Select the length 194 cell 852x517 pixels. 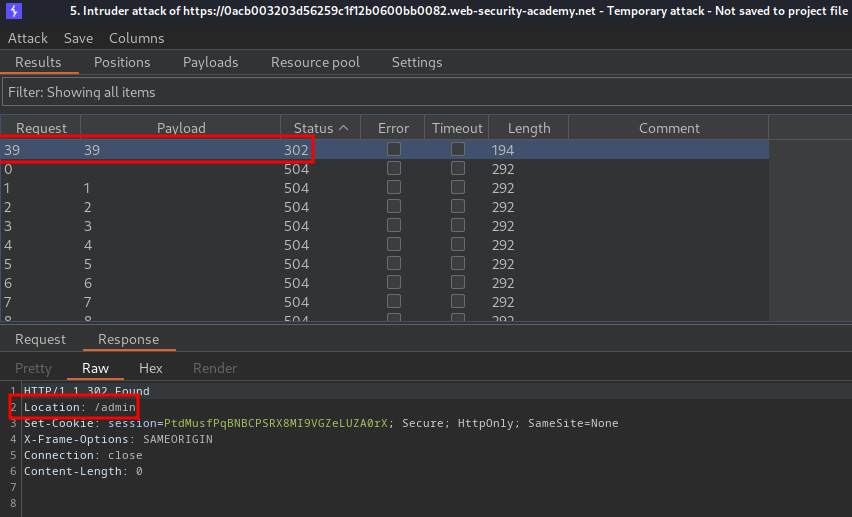pyautogui.click(x=503, y=150)
